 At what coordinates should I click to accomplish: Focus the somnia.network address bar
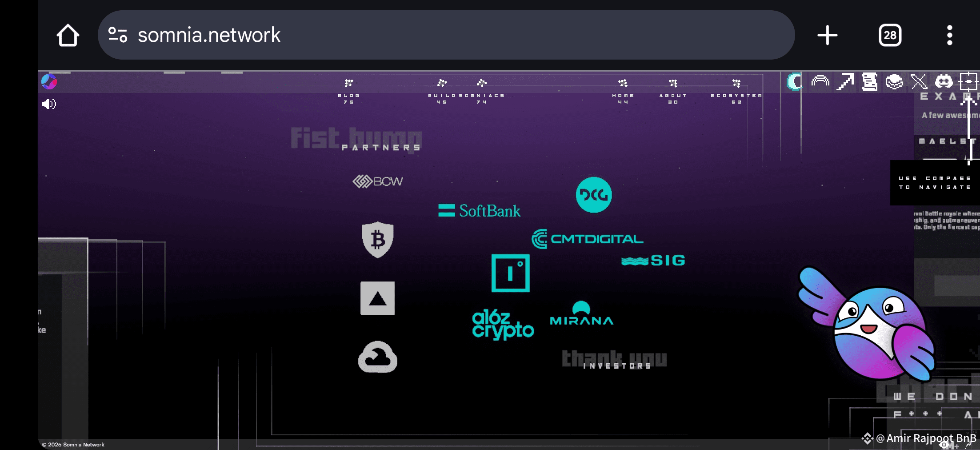tap(446, 35)
